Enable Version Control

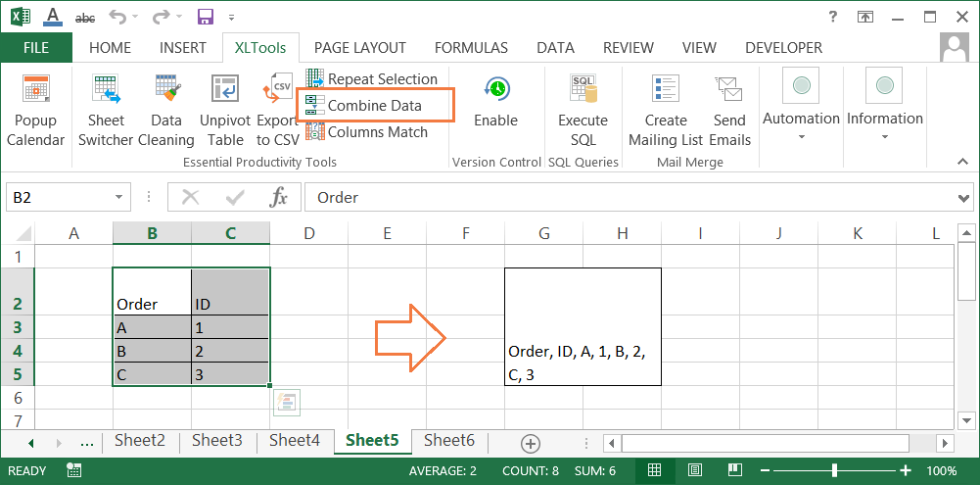click(x=495, y=103)
